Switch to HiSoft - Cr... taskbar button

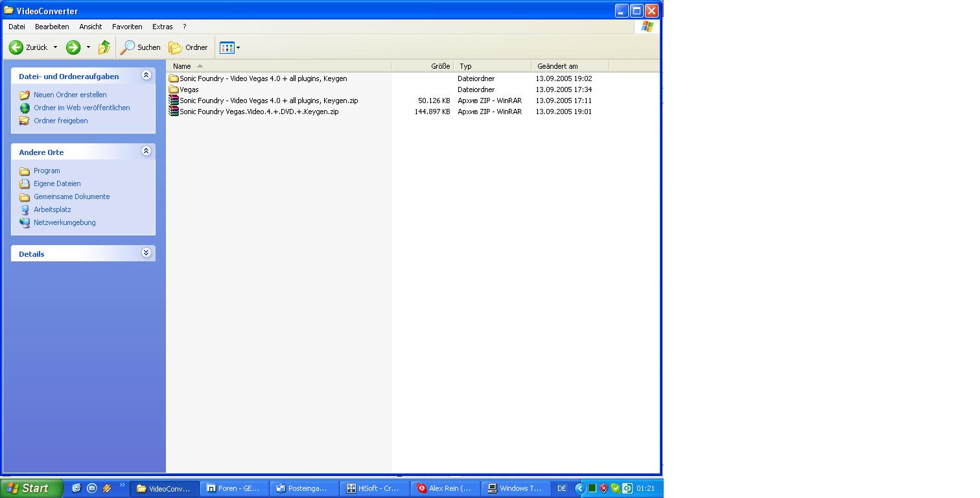[375, 488]
